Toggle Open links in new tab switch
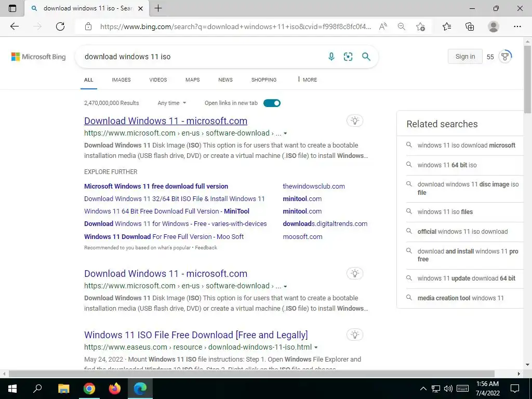 (272, 103)
